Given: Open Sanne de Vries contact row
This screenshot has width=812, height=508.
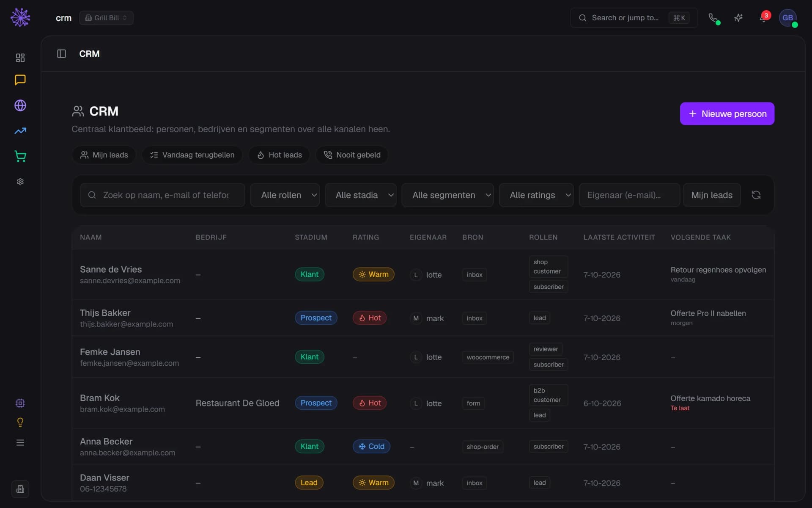Looking at the screenshot, I should [423, 274].
